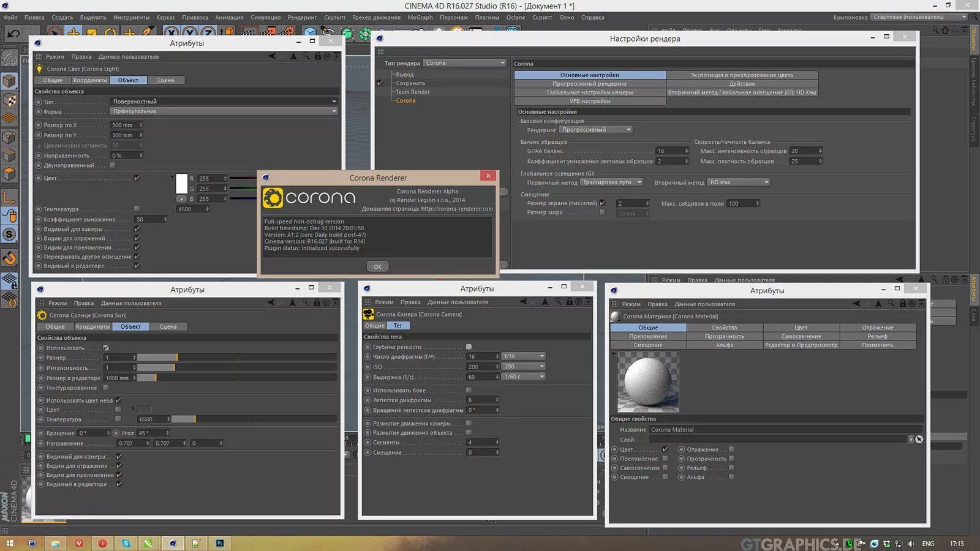Click the Corona Sun icon in Attributes header

tap(42, 315)
